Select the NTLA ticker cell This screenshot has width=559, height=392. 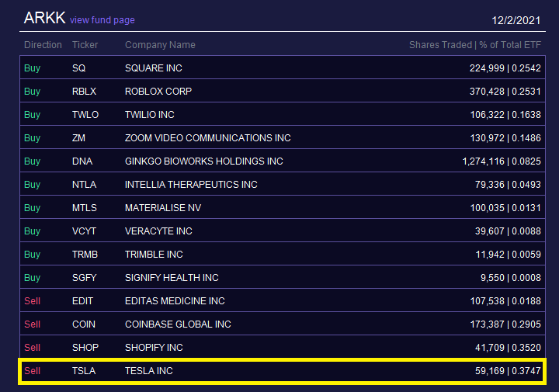pos(84,185)
